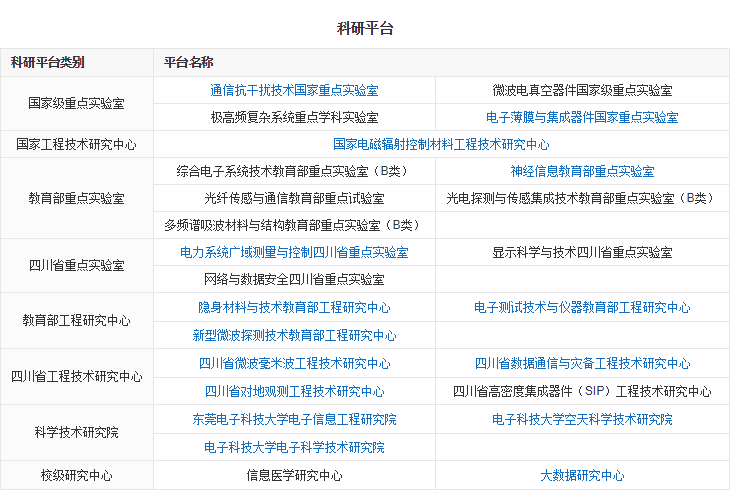
Task: Select 显示科学与技术四川省重点实验室 text
Action: pos(582,253)
